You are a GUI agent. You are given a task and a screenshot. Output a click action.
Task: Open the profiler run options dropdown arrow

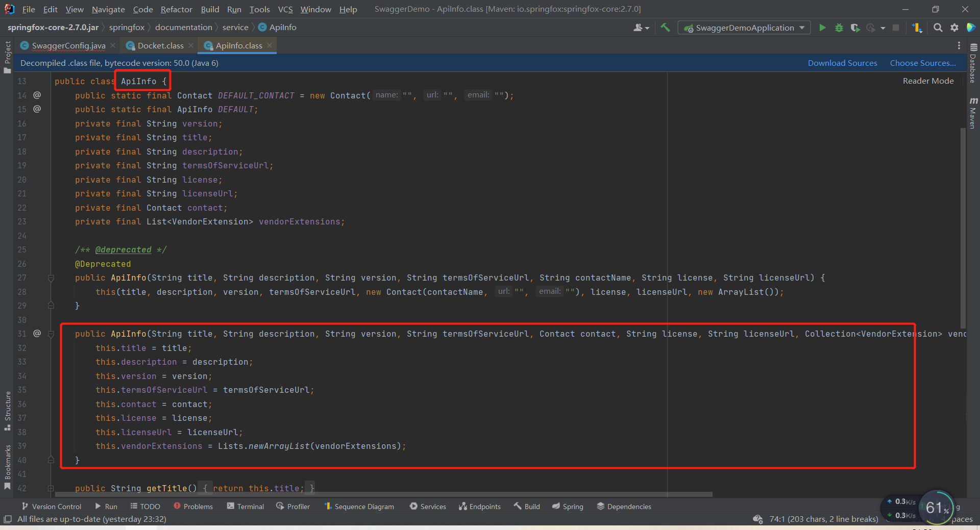[x=883, y=28]
